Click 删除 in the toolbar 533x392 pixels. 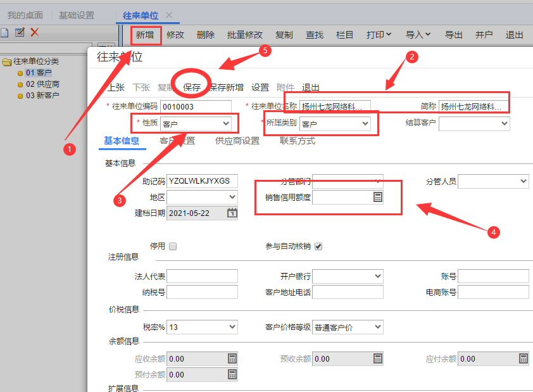[x=205, y=35]
